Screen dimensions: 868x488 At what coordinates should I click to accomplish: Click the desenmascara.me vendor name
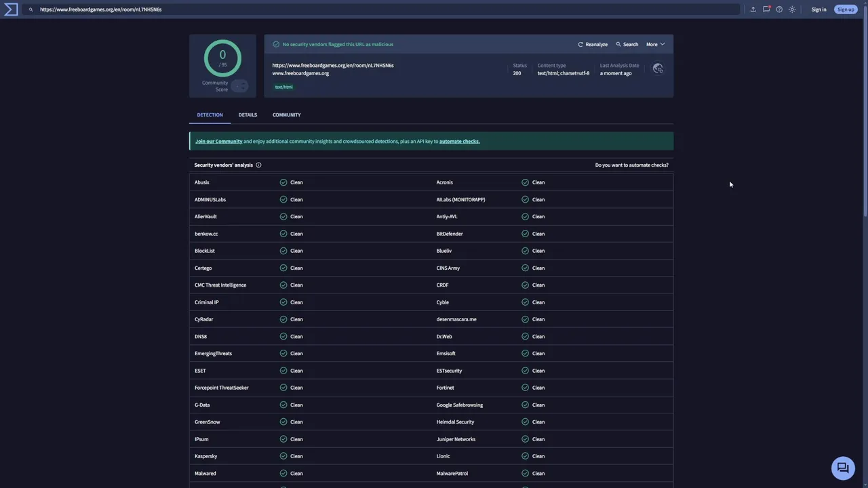[x=456, y=319]
